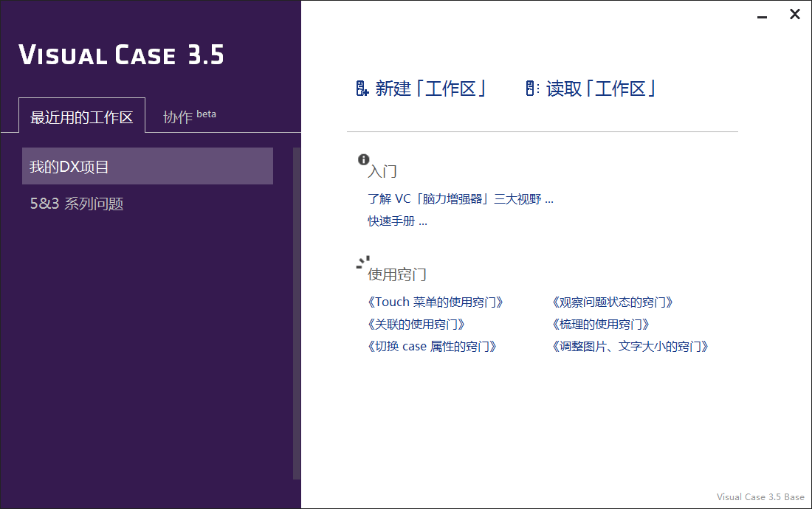This screenshot has height=509, width=812.
Task: Click 读取「工作区」 to load workspace
Action: (601, 89)
